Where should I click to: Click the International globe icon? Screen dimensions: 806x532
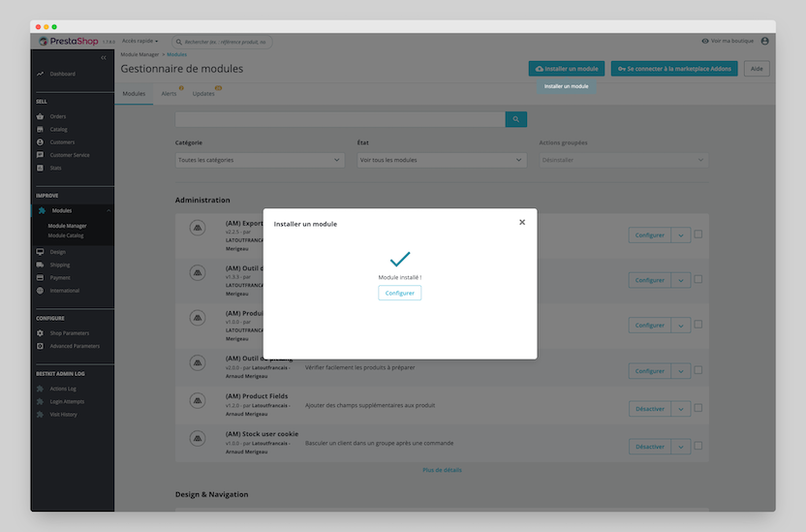click(x=40, y=291)
